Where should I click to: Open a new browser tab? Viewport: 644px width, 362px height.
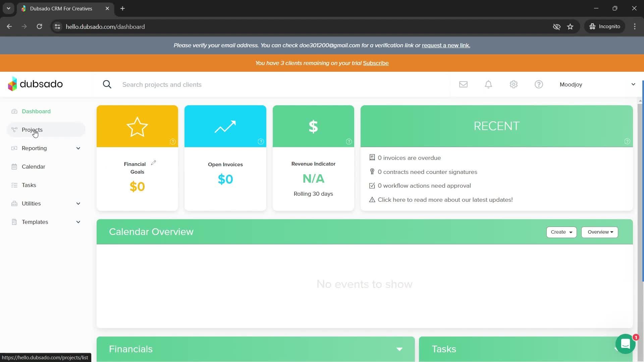(123, 8)
